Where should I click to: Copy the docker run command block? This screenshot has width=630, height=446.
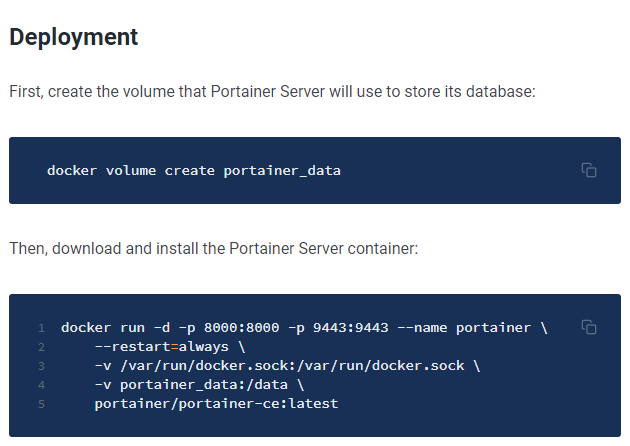click(x=589, y=327)
